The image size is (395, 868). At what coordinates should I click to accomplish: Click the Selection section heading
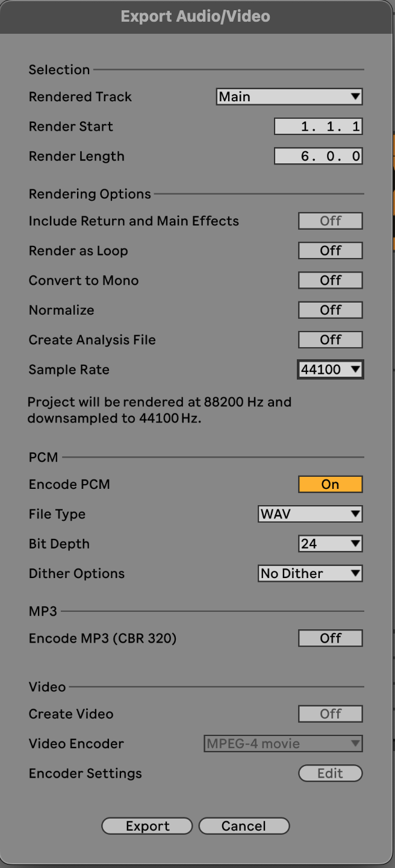coord(59,70)
